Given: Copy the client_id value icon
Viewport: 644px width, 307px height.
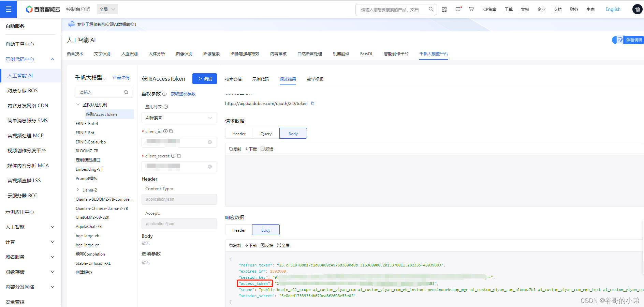Looking at the screenshot, I should (x=171, y=131).
